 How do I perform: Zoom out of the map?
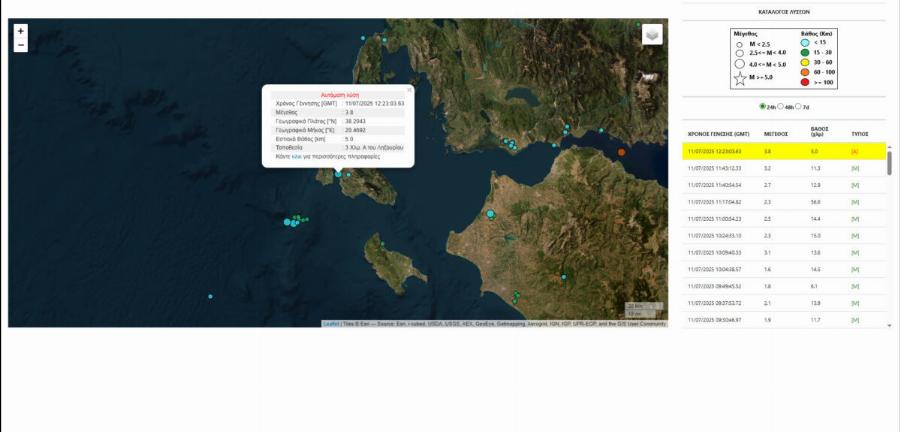click(21, 45)
